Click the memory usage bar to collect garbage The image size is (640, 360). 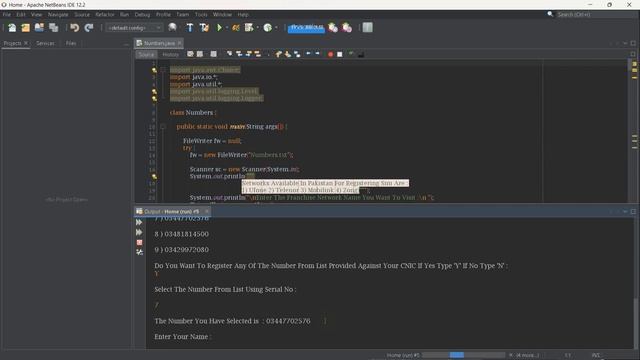(x=306, y=28)
